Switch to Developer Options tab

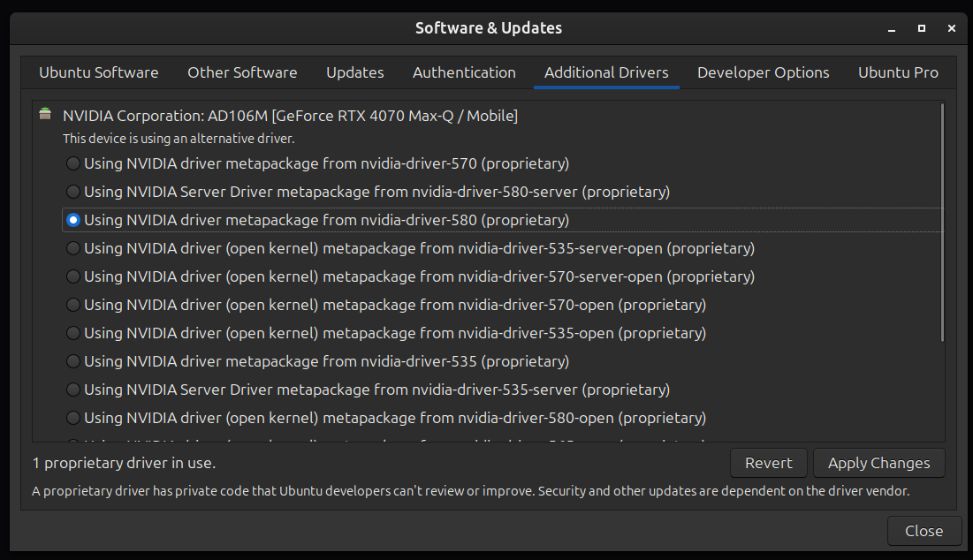coord(764,72)
